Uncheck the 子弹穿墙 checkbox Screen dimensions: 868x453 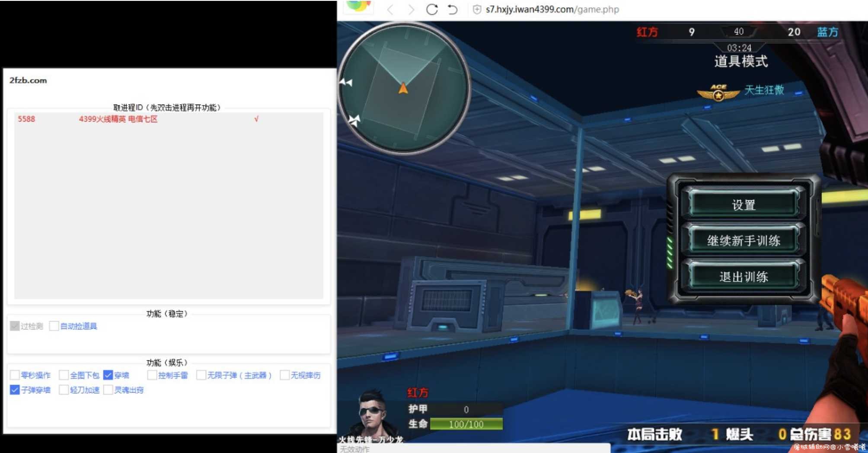[x=15, y=389]
